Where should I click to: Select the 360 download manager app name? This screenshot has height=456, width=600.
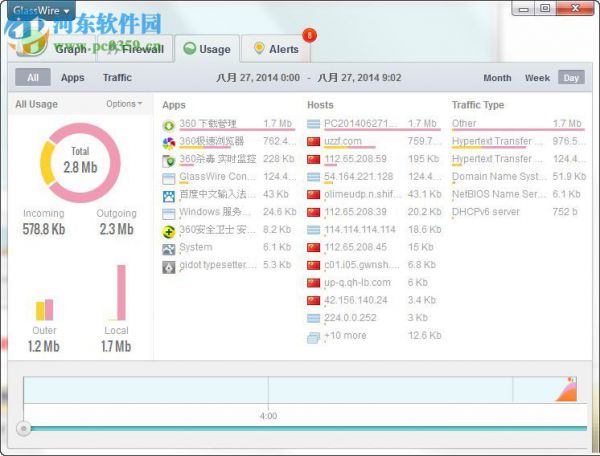(x=208, y=124)
